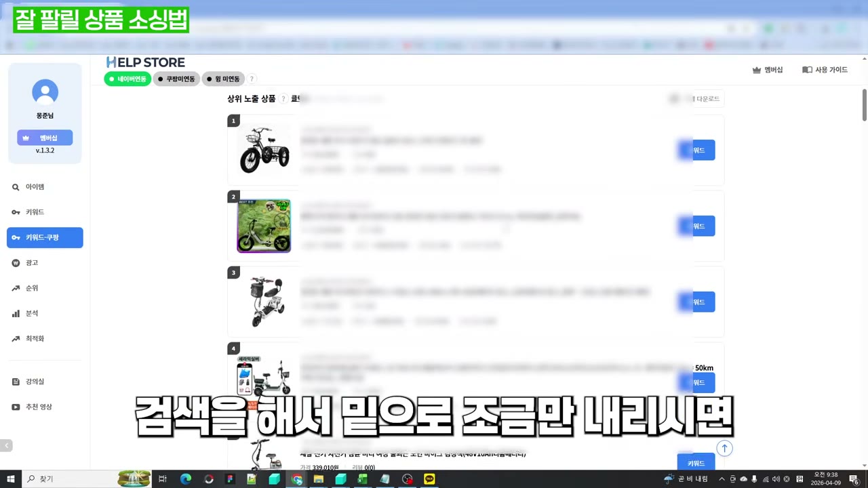This screenshot has height=488, width=868.
Task: Click the help icon next to 상위 노출 상품
Action: click(x=283, y=99)
